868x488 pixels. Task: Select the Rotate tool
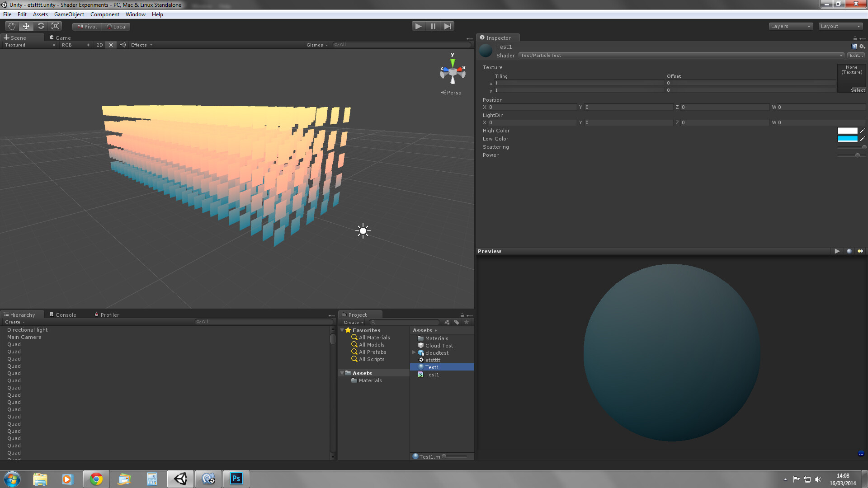(41, 26)
